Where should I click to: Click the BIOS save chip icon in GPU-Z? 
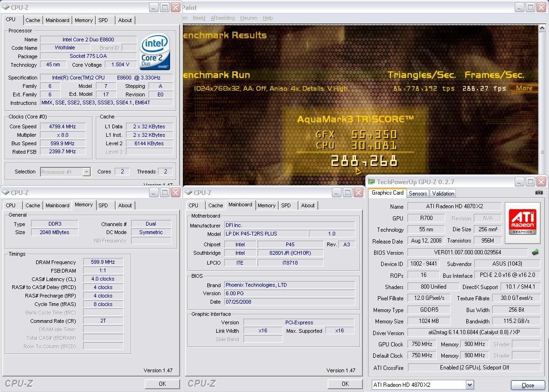click(535, 252)
